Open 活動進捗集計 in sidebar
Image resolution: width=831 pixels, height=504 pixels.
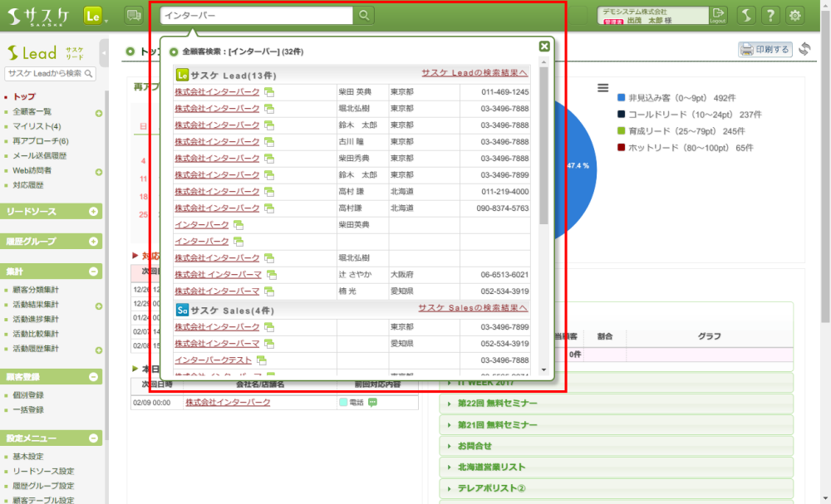click(x=36, y=319)
